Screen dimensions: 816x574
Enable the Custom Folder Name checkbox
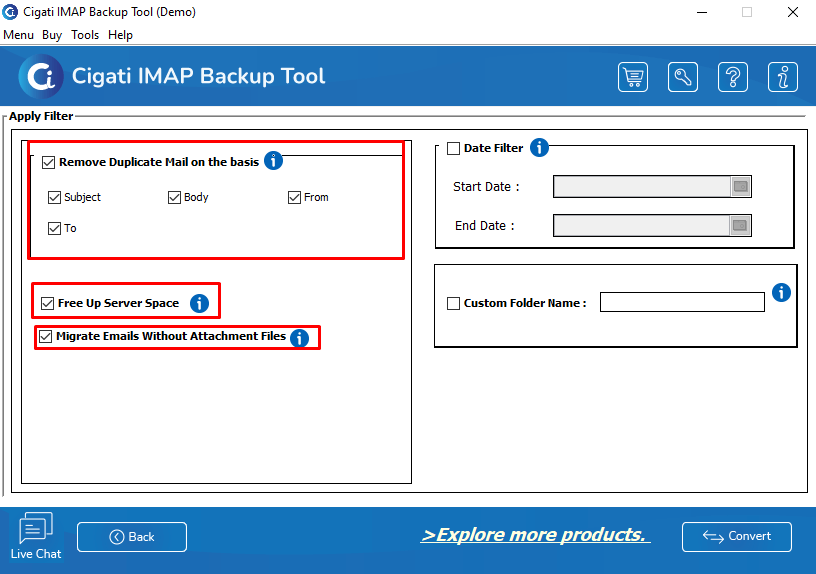tap(454, 303)
